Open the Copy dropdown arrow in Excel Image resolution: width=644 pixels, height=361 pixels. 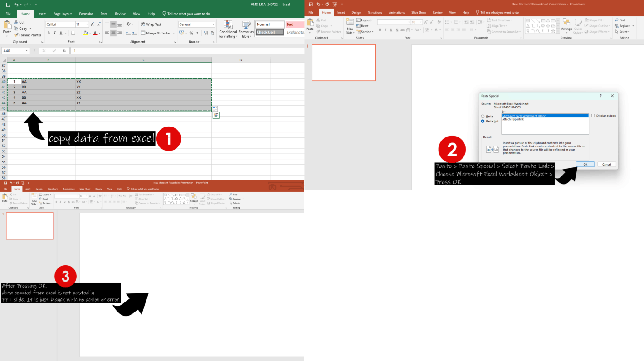tap(30, 29)
